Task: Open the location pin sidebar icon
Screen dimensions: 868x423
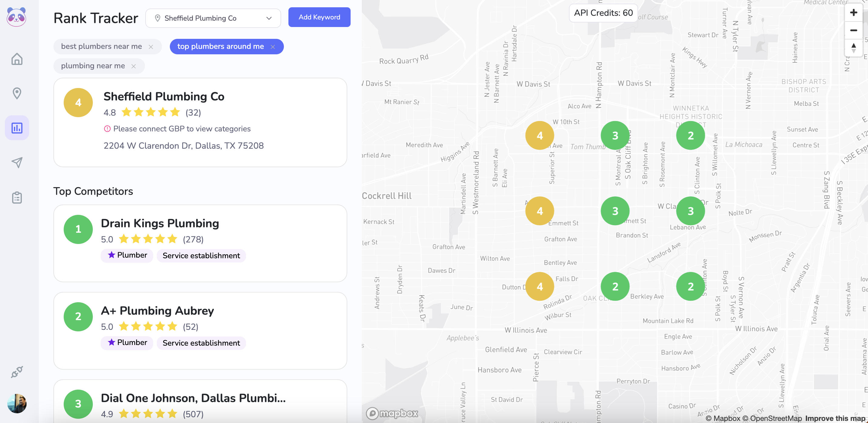Action: click(17, 93)
